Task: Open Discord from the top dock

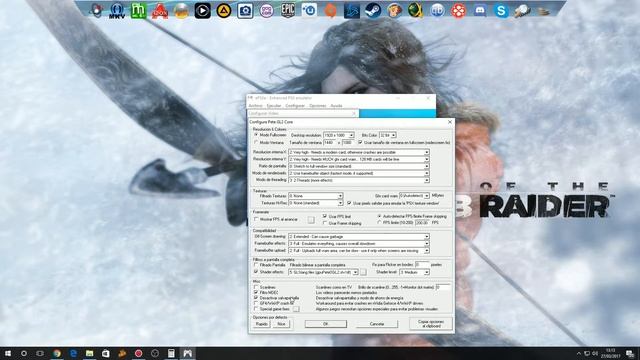Action: tap(480, 11)
